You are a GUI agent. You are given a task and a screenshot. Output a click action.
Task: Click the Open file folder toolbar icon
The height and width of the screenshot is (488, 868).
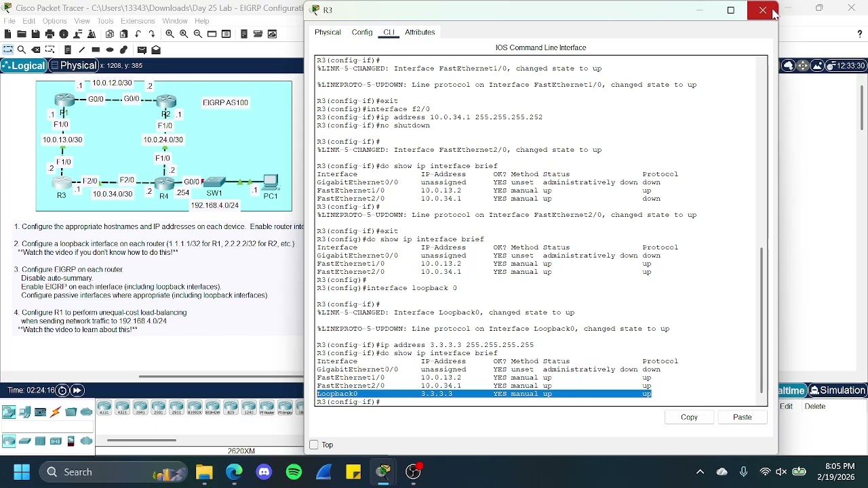pos(22,34)
